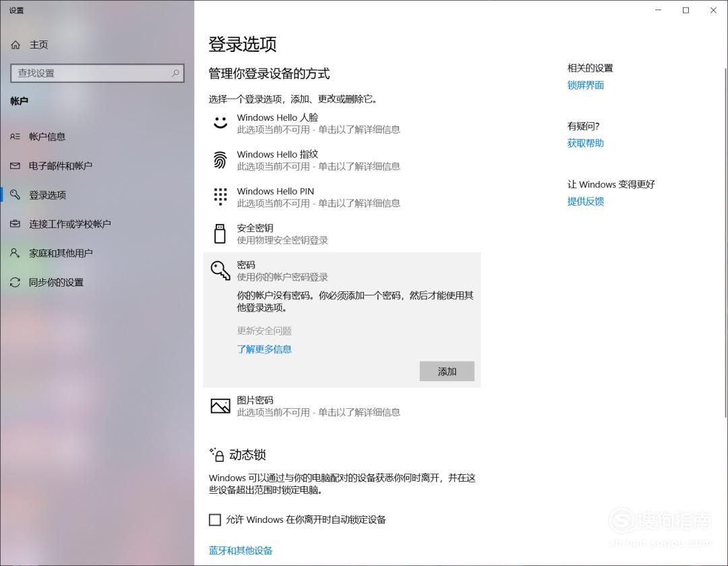
Task: Go to 电子邮件和帐户
Action: click(61, 166)
